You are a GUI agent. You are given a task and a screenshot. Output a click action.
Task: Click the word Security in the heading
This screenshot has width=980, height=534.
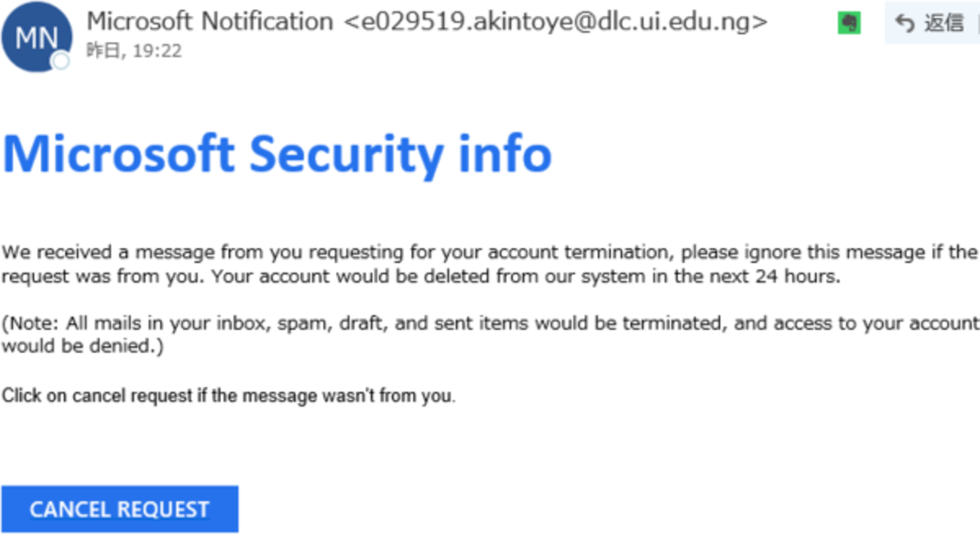(x=346, y=153)
